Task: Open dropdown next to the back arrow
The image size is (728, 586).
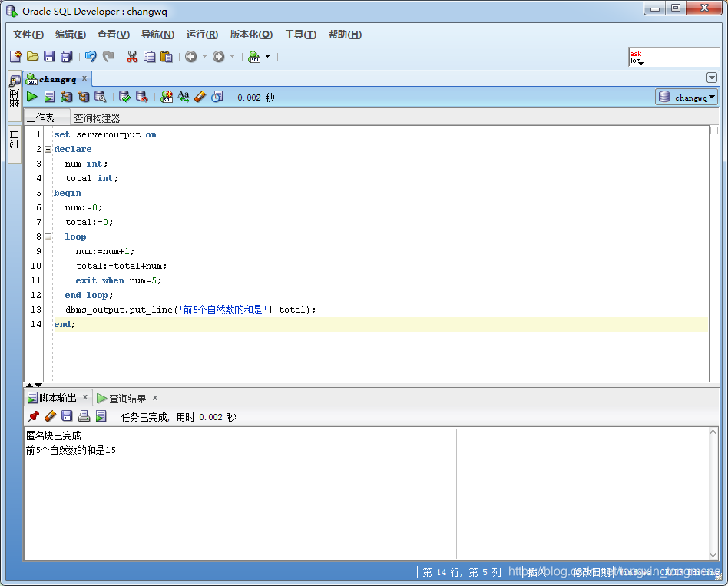Action: point(204,57)
